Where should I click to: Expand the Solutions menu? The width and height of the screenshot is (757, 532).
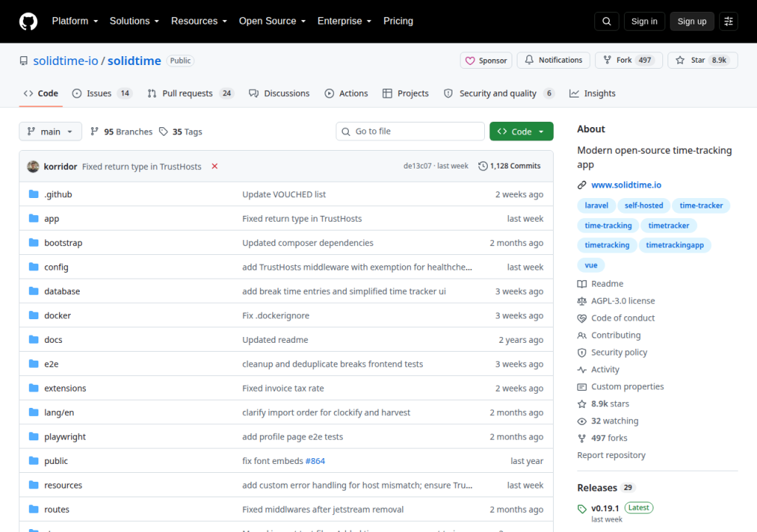135,21
